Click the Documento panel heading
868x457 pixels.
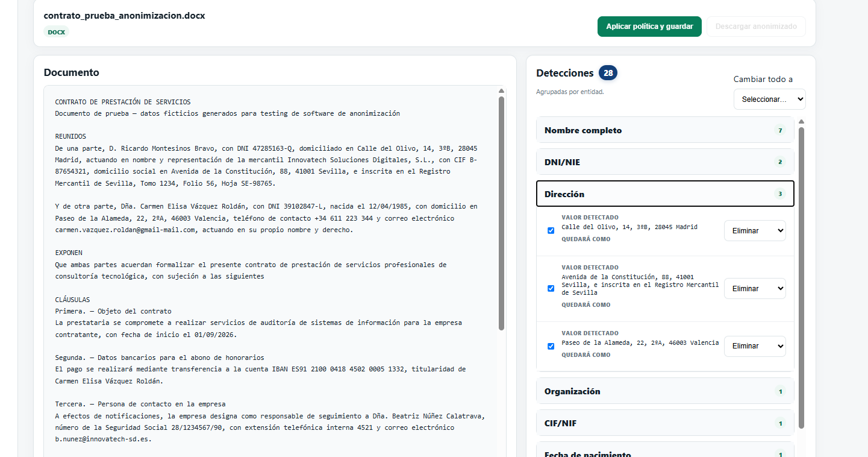pos(72,72)
